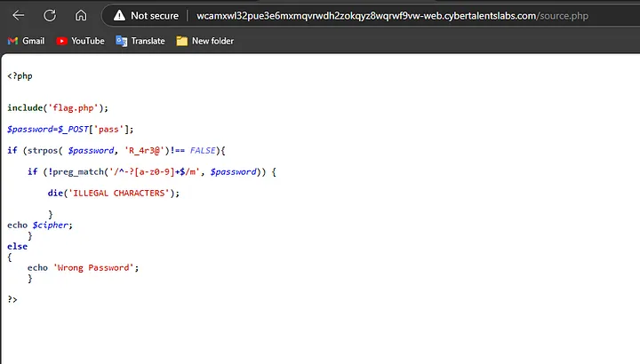Click the Translate bookmark icon
Screen dimensions: 640x364
coord(121,41)
